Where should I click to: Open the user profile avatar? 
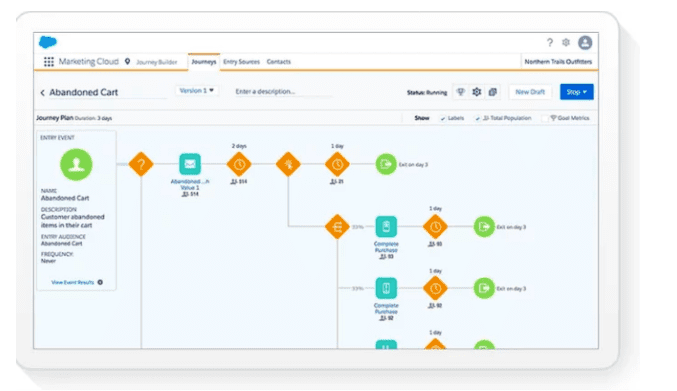585,42
